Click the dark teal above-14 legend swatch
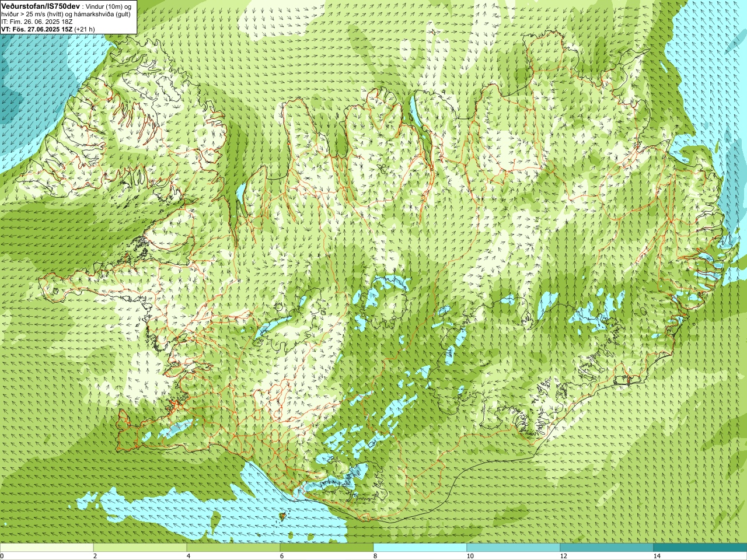The image size is (747, 560). [x=700, y=548]
